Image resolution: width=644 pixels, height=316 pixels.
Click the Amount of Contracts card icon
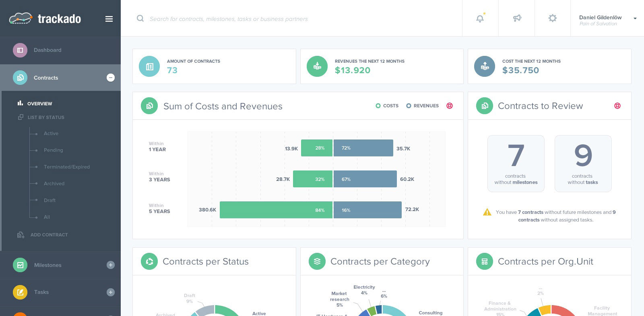[x=149, y=66]
